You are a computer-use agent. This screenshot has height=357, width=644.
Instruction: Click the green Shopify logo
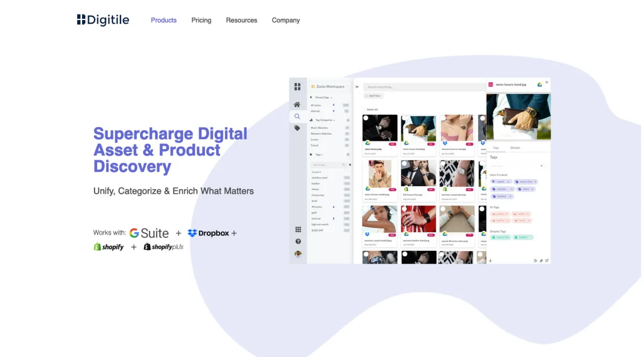pyautogui.click(x=109, y=247)
